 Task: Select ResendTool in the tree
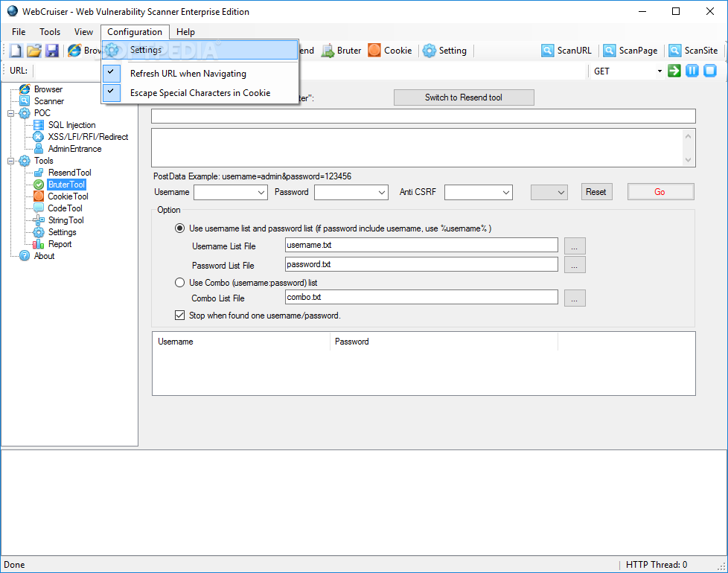coord(69,173)
